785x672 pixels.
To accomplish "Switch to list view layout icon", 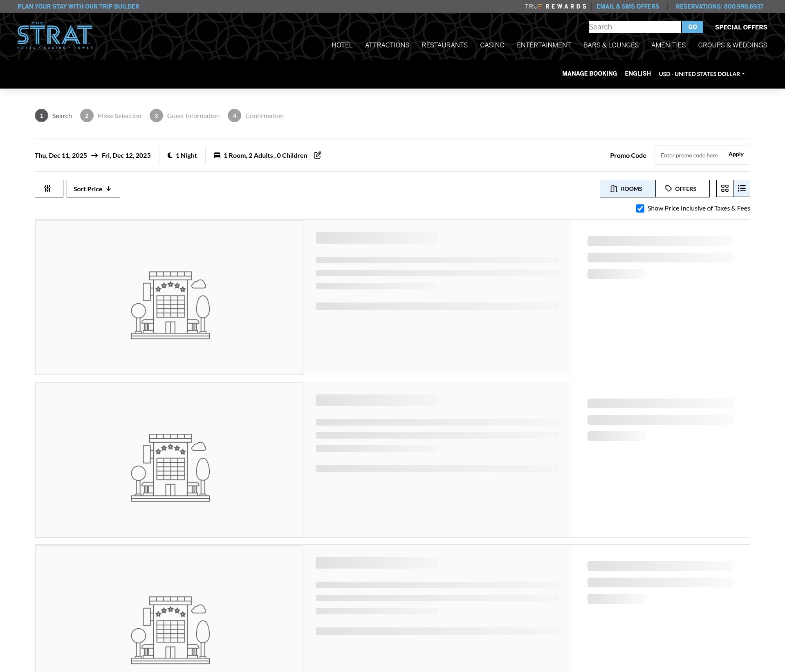I will [x=742, y=188].
